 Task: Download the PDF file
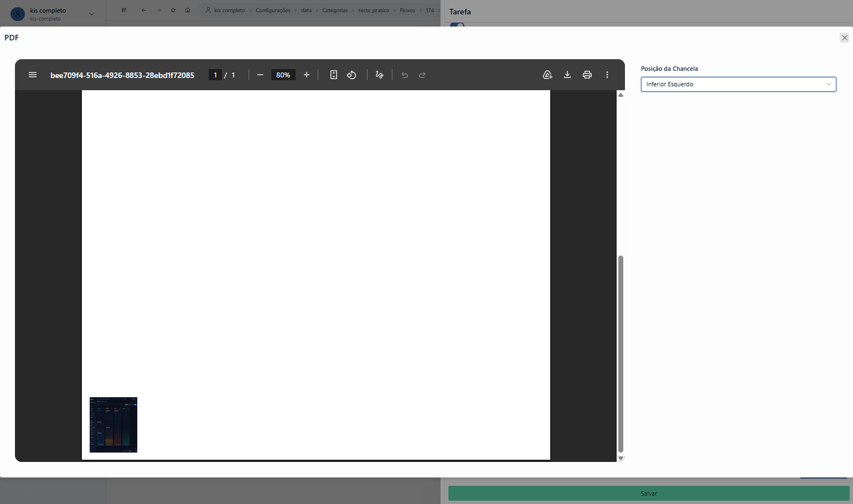pos(567,75)
